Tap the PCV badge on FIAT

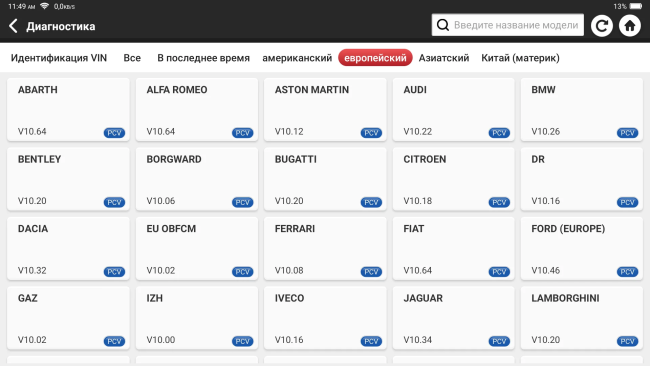point(499,271)
